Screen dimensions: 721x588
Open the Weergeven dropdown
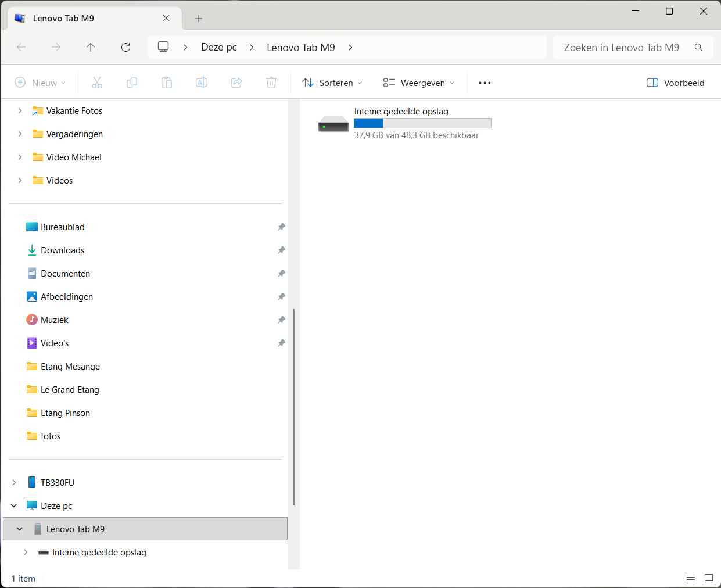tap(419, 83)
